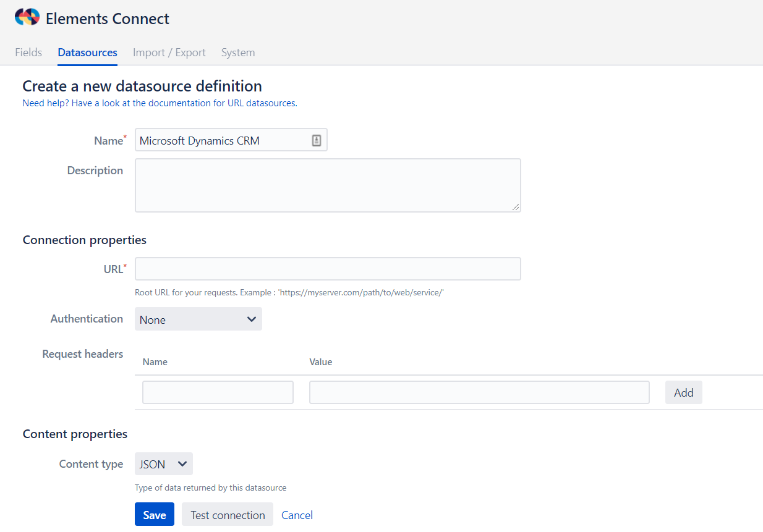Click inside the Description text area

click(328, 185)
